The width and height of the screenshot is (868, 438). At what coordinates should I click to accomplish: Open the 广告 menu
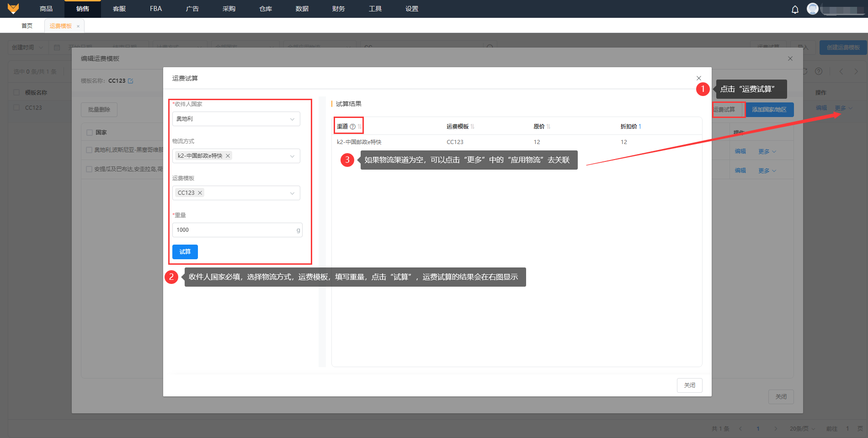(x=192, y=9)
